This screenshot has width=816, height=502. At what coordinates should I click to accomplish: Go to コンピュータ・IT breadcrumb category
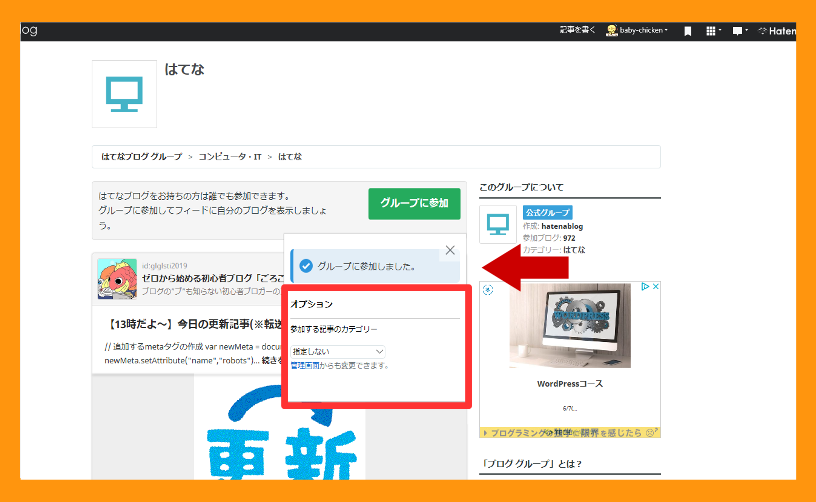[x=230, y=157]
